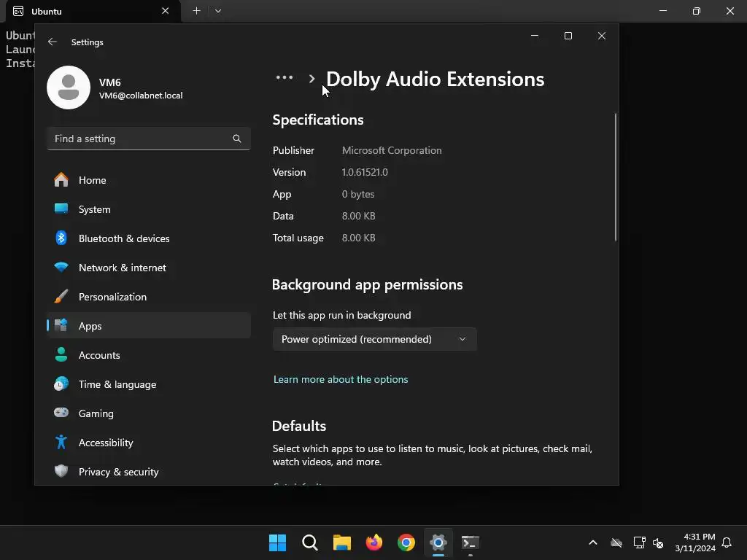The width and height of the screenshot is (747, 560).
Task: Click the Gaming controller icon
Action: coord(61,413)
